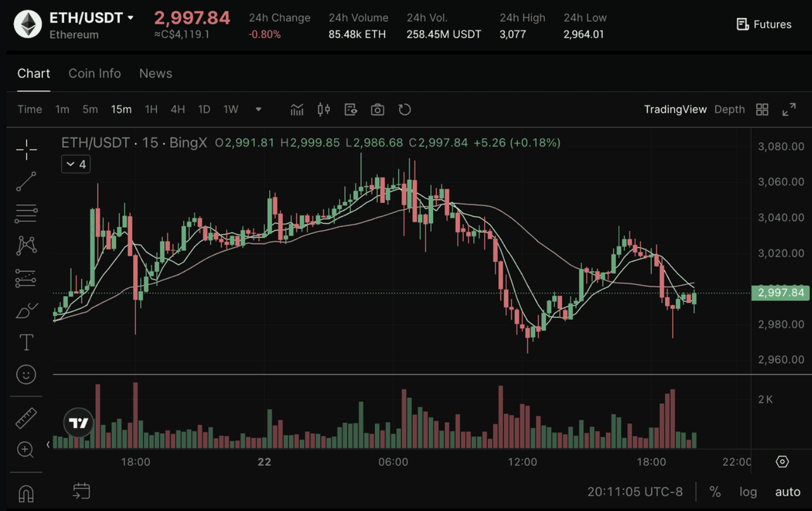Open the Fibonacci retracement tool
Image resolution: width=812 pixels, height=511 pixels.
pos(26,214)
